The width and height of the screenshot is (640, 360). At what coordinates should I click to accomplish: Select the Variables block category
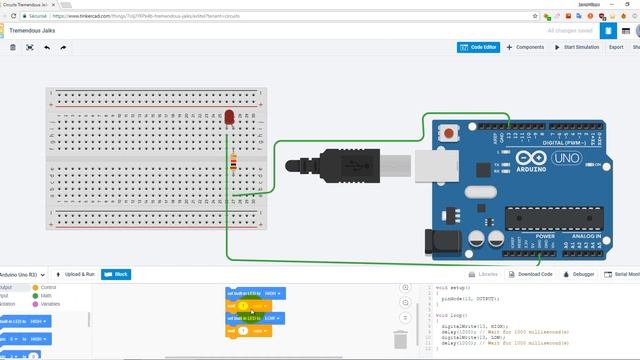tap(50, 304)
